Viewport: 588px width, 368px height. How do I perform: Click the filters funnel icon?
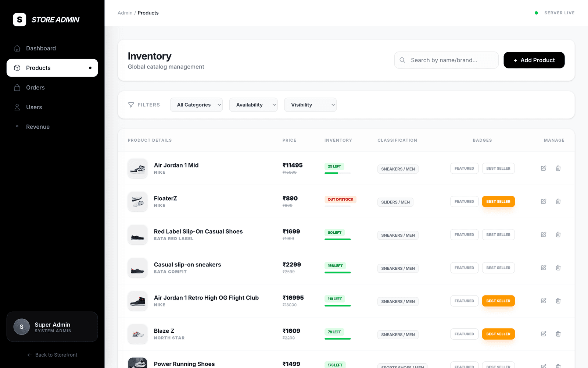pos(131,105)
